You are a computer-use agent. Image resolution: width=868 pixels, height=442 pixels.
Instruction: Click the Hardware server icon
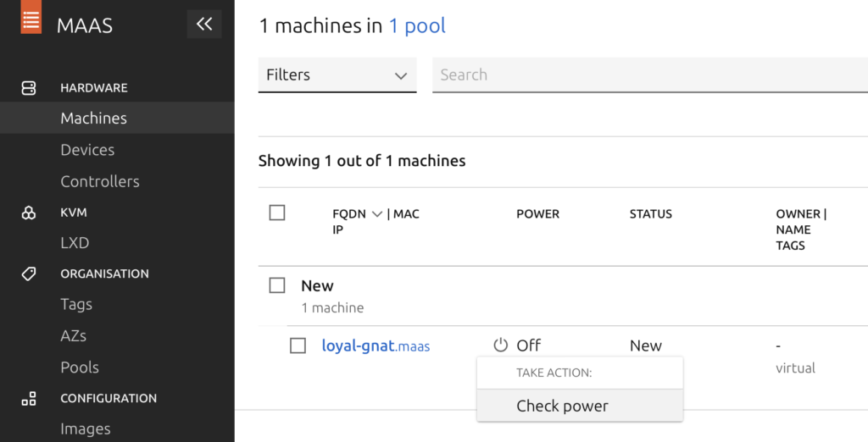click(28, 88)
